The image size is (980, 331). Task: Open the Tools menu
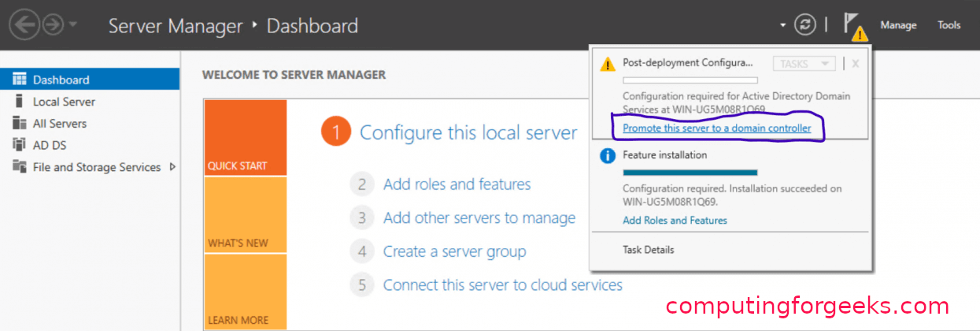point(949,25)
